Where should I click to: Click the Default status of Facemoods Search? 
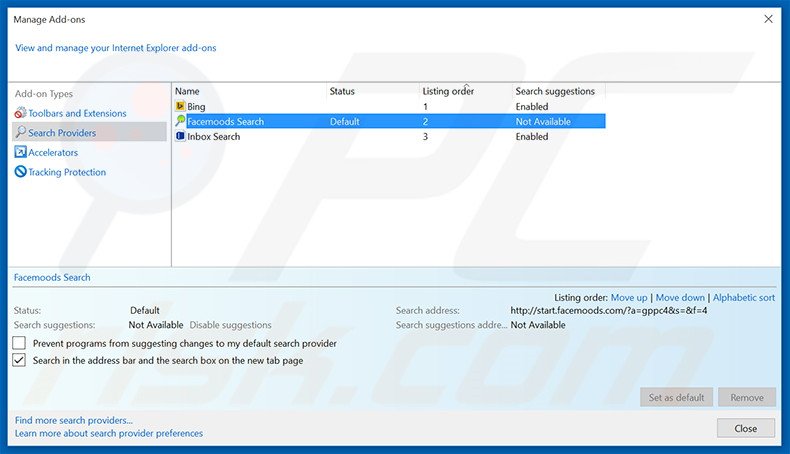coord(345,121)
